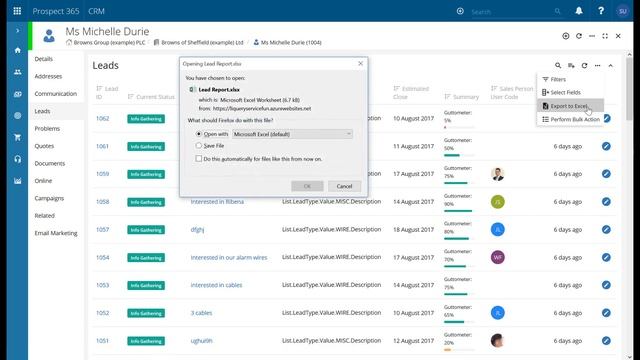
Task: Check Do this automatically for files
Action: click(x=199, y=158)
